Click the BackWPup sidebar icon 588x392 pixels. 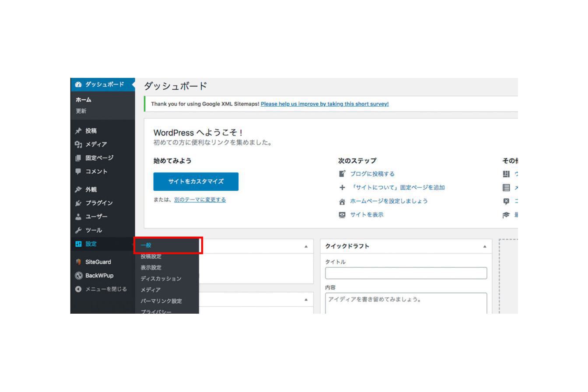click(78, 276)
